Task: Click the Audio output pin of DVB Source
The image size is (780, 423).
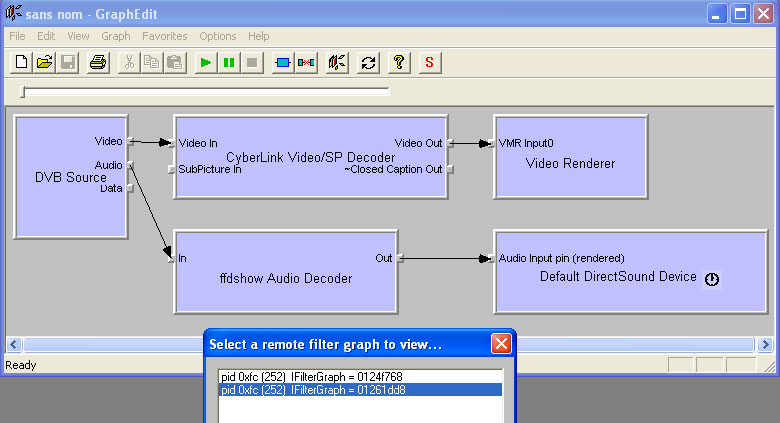Action: point(130,165)
